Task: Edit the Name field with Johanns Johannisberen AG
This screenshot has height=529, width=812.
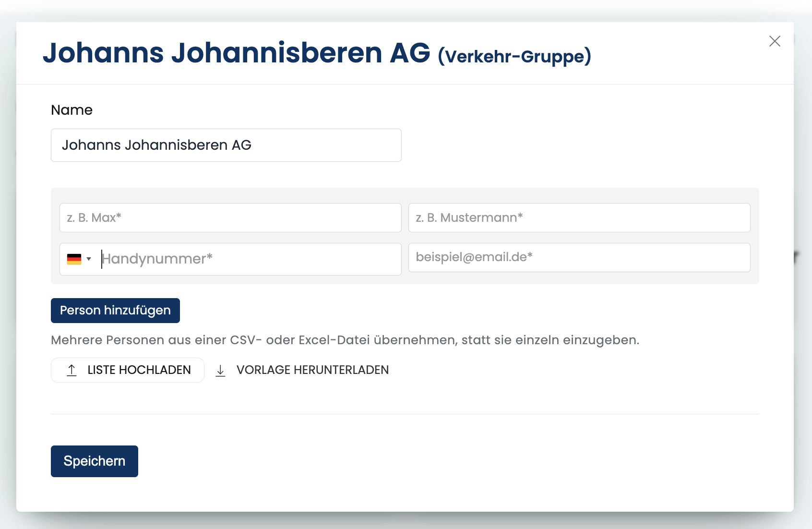Action: point(226,145)
